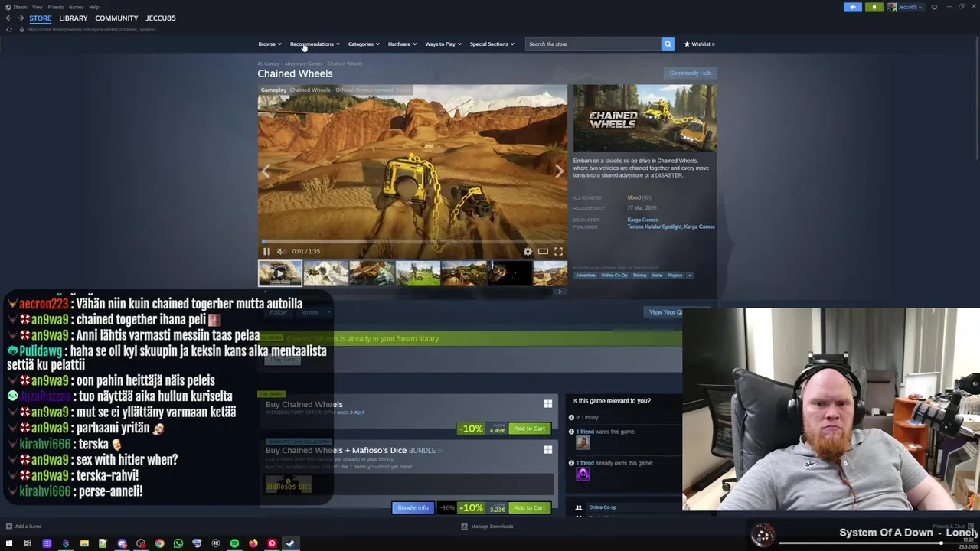Switch to the STORE tab
The image size is (980, 551).
(41, 18)
